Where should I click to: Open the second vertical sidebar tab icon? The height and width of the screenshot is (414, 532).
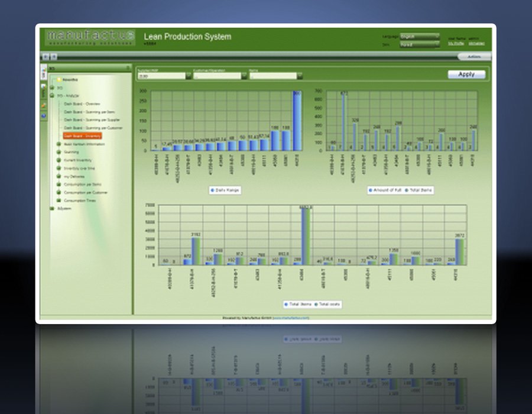pyautogui.click(x=44, y=91)
